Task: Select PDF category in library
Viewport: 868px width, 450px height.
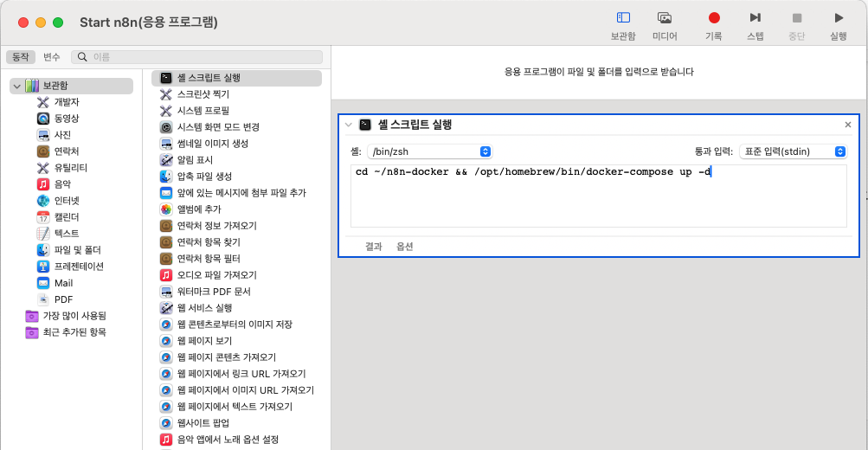Action: pos(63,299)
